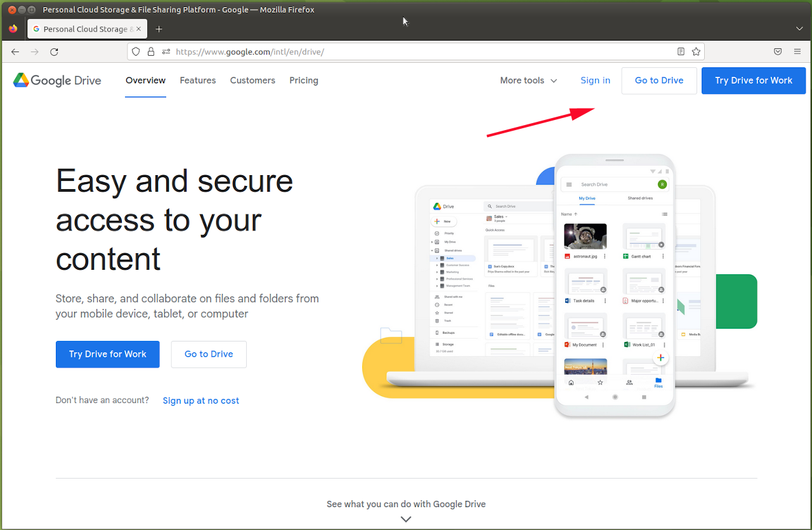
Task: Switch to the Pricing tab
Action: [304, 81]
